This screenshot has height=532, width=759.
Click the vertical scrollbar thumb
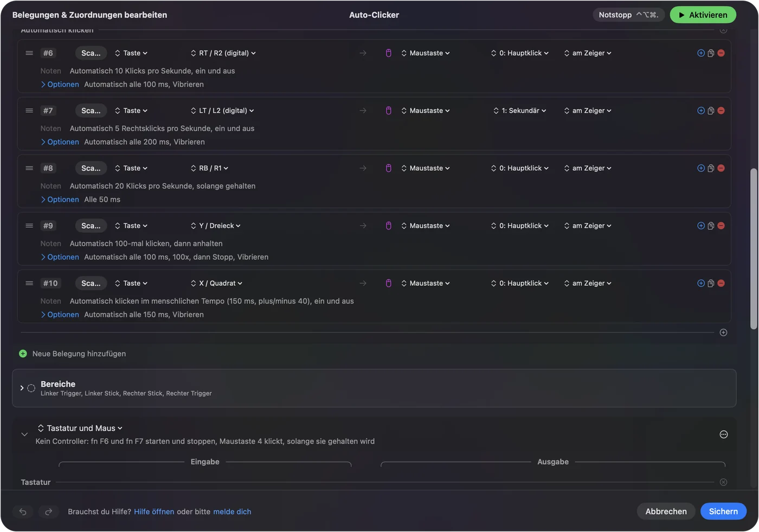[x=754, y=248]
